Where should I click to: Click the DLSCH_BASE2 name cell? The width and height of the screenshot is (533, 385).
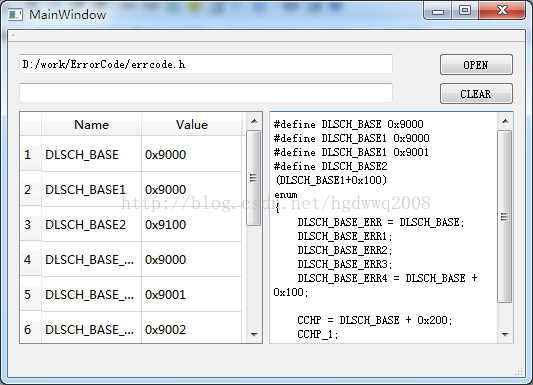91,225
